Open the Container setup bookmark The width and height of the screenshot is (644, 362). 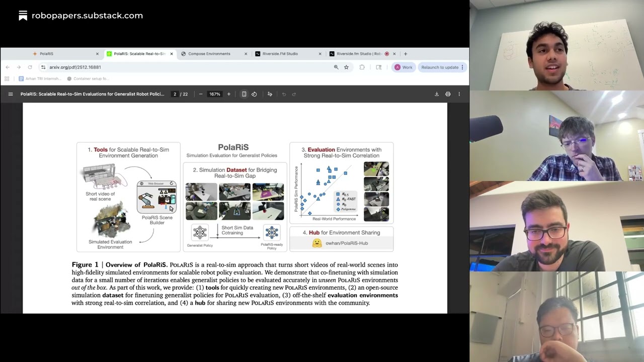point(88,78)
